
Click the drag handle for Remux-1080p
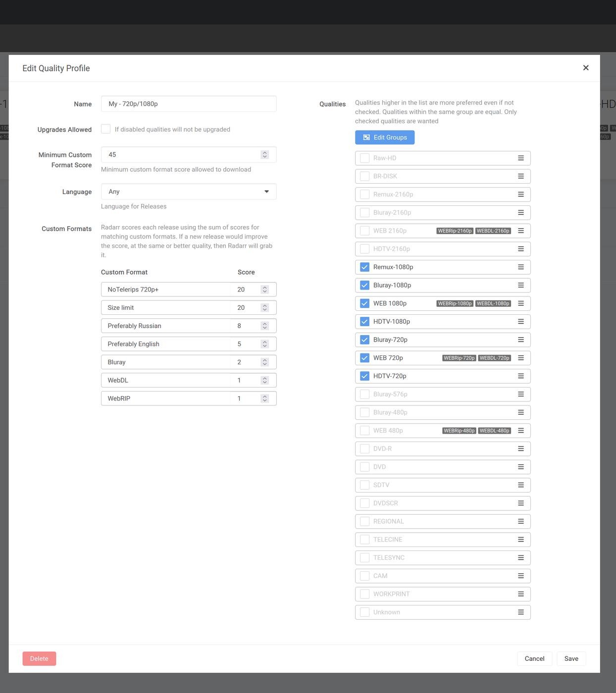(x=520, y=267)
